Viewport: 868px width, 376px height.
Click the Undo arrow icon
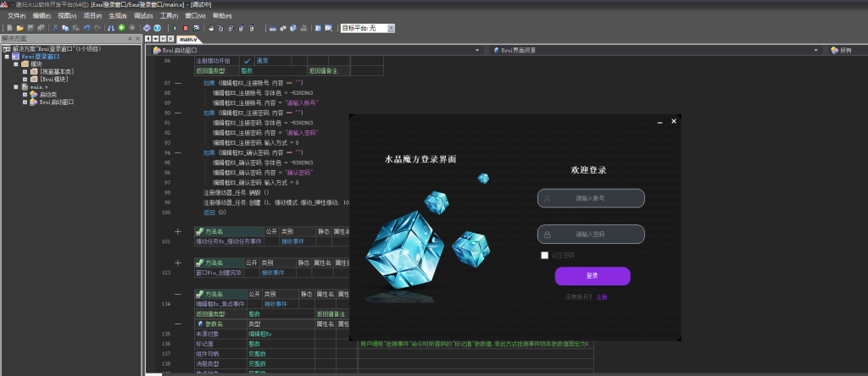click(86, 28)
